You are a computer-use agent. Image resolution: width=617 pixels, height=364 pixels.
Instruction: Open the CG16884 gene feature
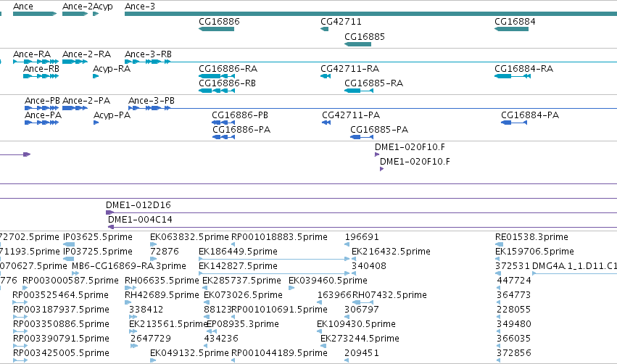512,29
